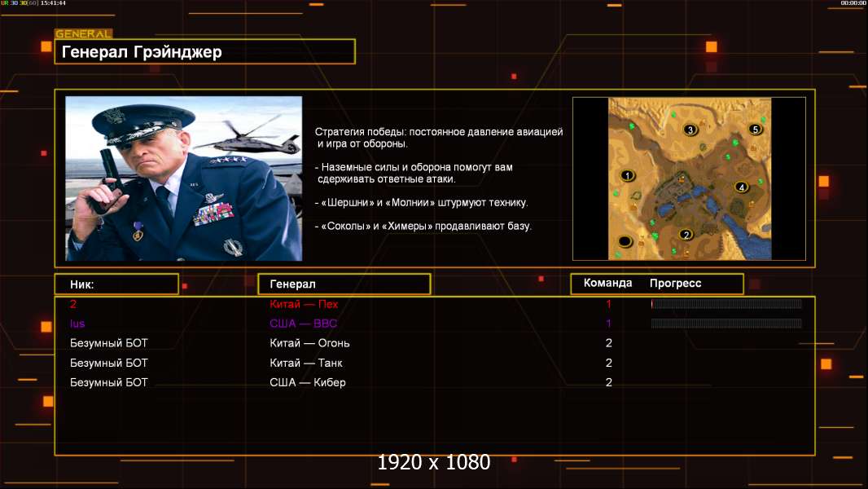Select start position 2 on the minimap
This screenshot has width=868, height=489.
686,235
